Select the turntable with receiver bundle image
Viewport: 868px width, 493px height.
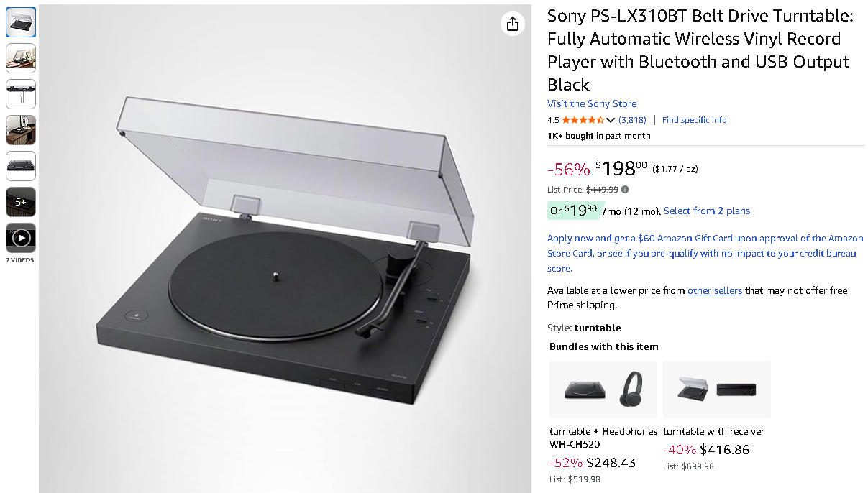click(716, 390)
